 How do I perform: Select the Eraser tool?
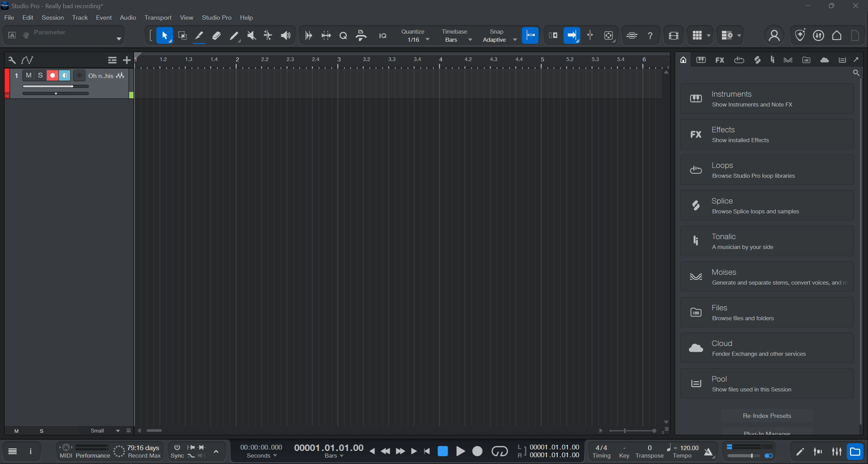click(x=216, y=35)
